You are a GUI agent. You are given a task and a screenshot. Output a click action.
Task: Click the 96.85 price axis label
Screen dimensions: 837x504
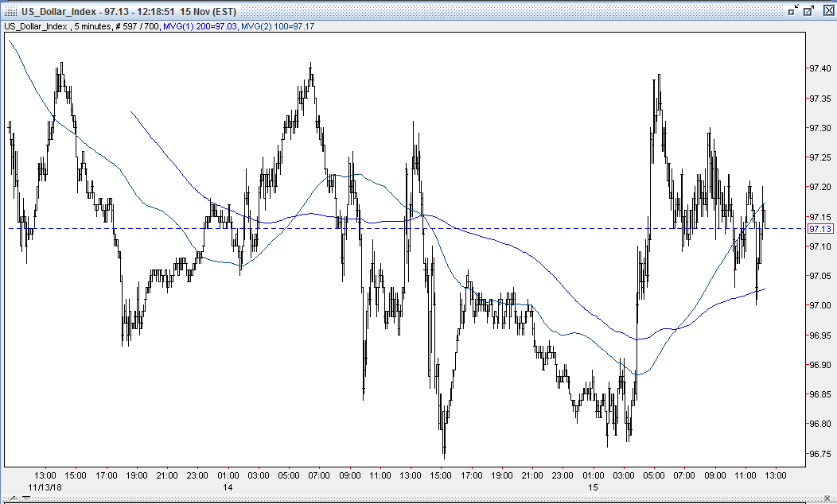820,394
